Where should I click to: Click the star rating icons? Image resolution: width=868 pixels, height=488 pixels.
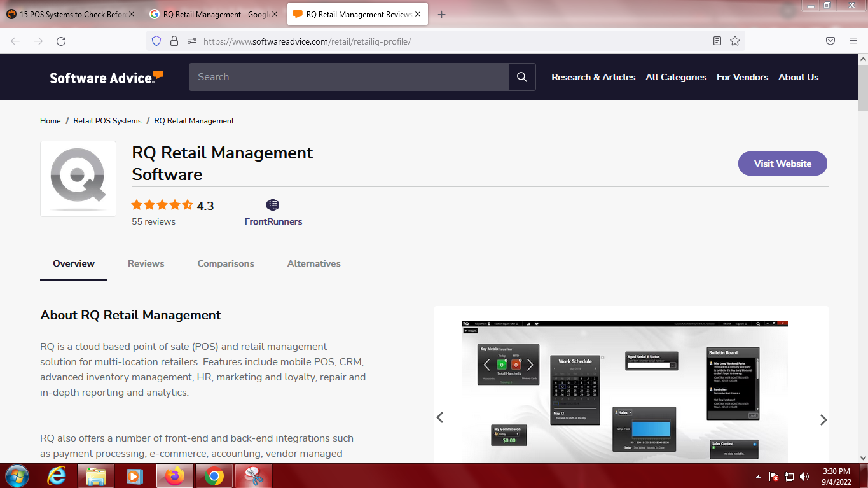(162, 205)
